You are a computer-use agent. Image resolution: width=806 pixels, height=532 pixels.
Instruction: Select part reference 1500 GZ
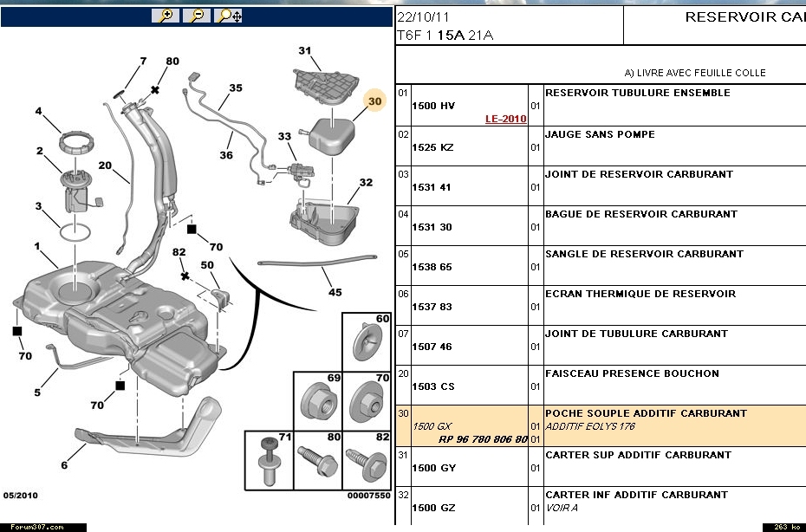tap(433, 508)
